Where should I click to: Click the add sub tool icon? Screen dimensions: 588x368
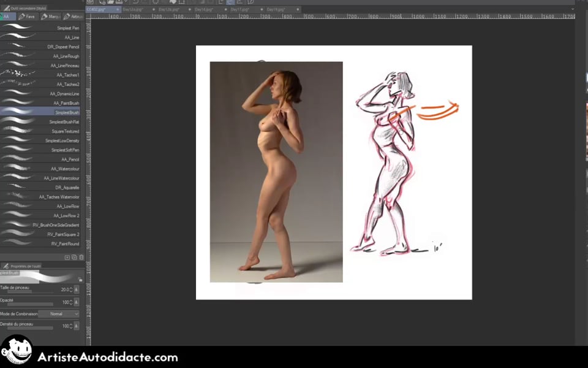tap(67, 257)
